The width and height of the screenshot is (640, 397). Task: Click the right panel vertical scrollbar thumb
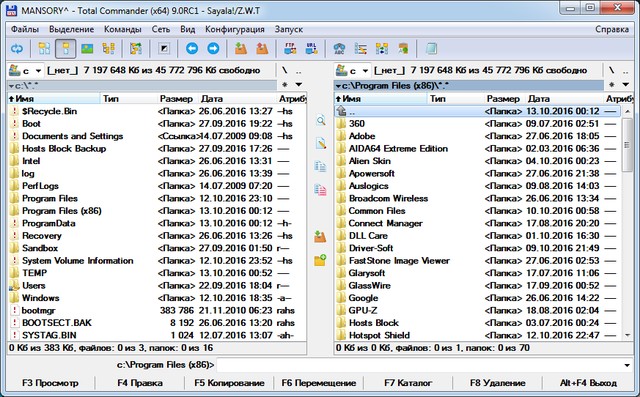[x=627, y=145]
